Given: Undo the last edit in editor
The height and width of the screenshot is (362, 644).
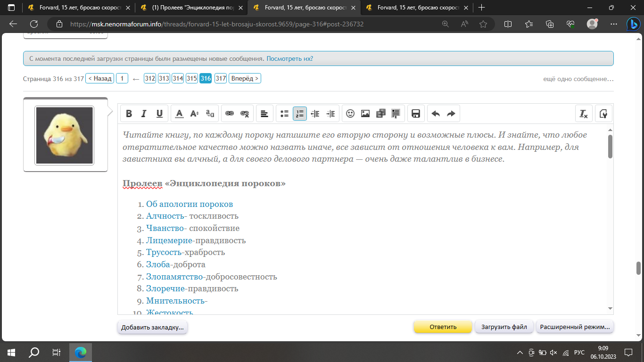Looking at the screenshot, I should [x=436, y=114].
